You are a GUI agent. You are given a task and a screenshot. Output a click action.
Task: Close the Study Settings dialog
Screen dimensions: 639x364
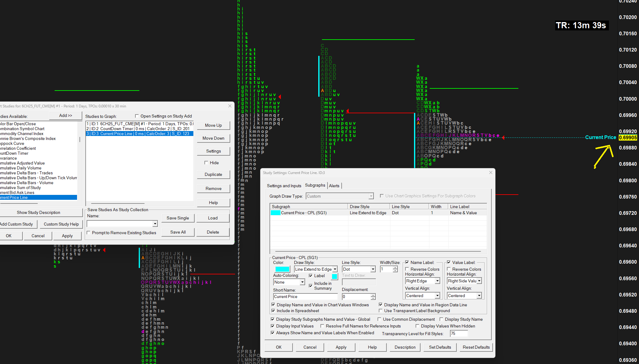(490, 172)
